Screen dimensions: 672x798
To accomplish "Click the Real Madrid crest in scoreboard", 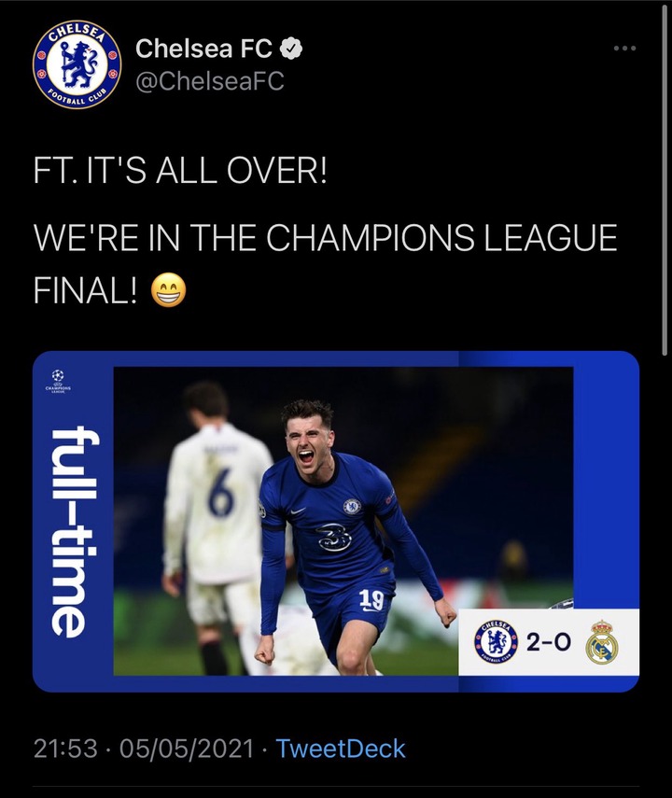I will coord(602,641).
